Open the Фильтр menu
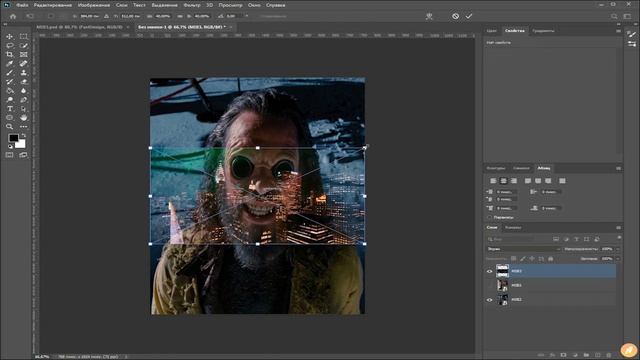This screenshot has width=640, height=360. pyautogui.click(x=192, y=5)
